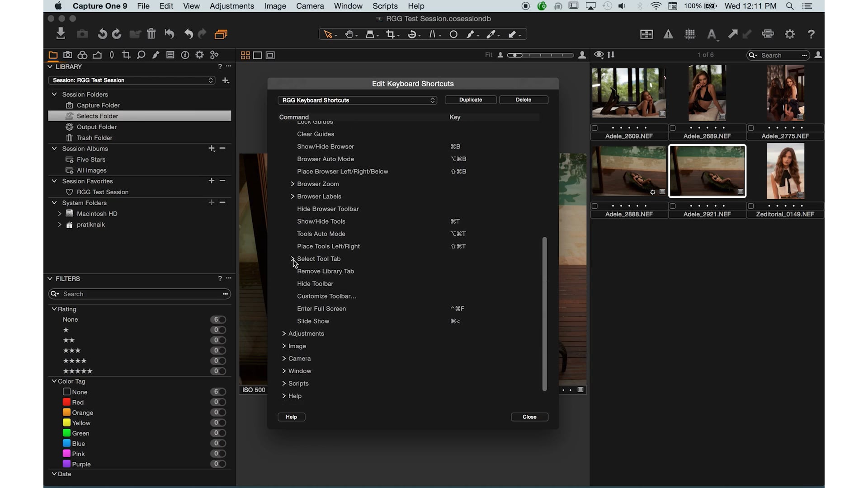Open the Print dialog icon
This screenshot has width=868, height=488.
768,34
